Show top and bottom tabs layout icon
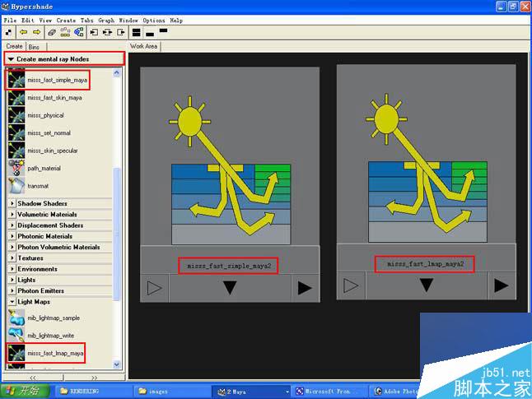 137,33
